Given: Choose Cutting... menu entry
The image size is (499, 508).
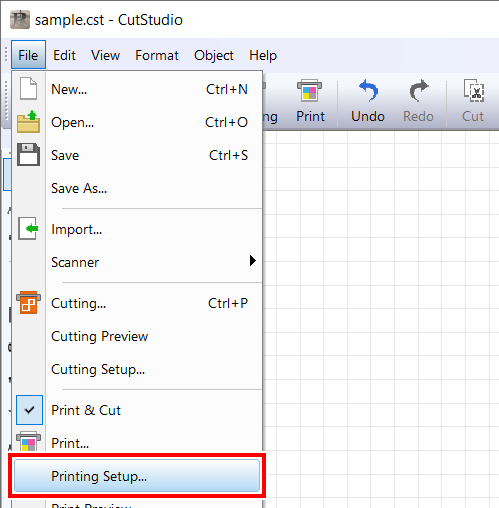Looking at the screenshot, I should (137, 303).
